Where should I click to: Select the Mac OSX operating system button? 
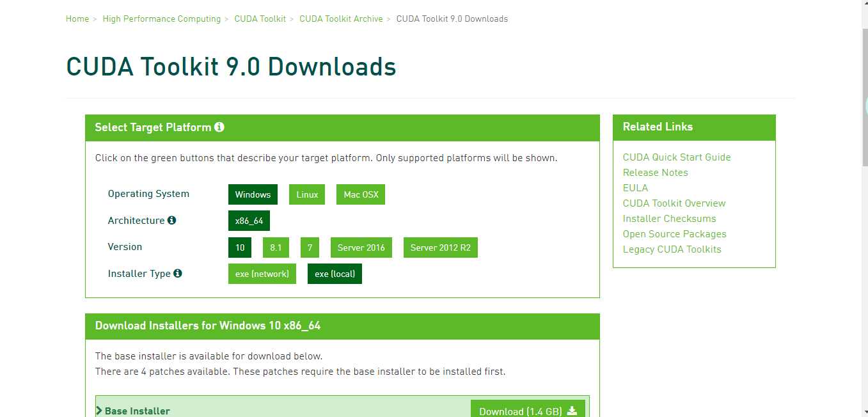coord(361,194)
